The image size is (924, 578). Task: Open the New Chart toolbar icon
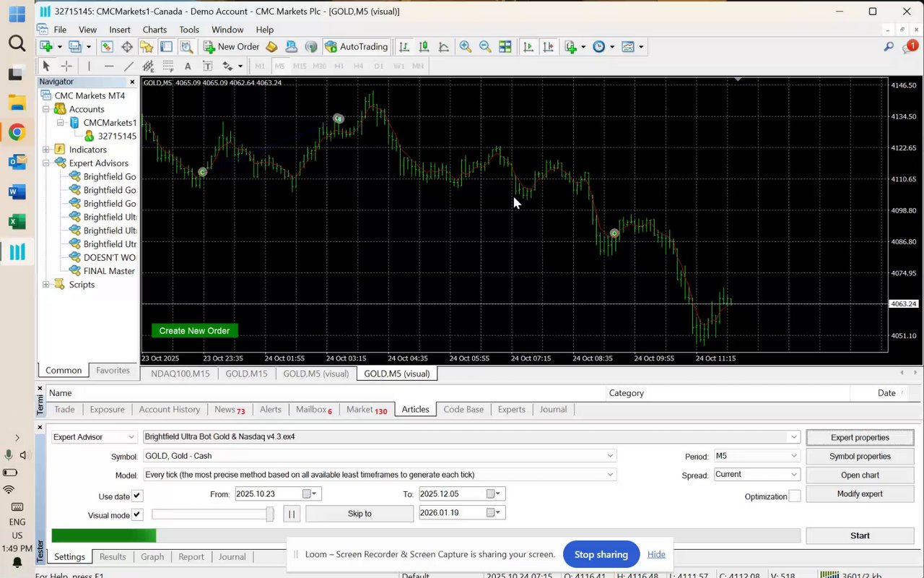pyautogui.click(x=46, y=46)
